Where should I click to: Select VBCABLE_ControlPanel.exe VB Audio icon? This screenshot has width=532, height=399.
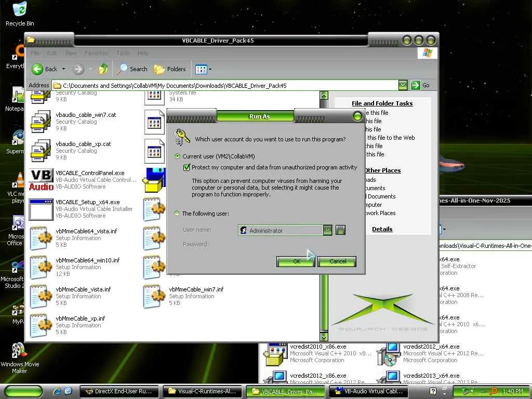[41, 180]
